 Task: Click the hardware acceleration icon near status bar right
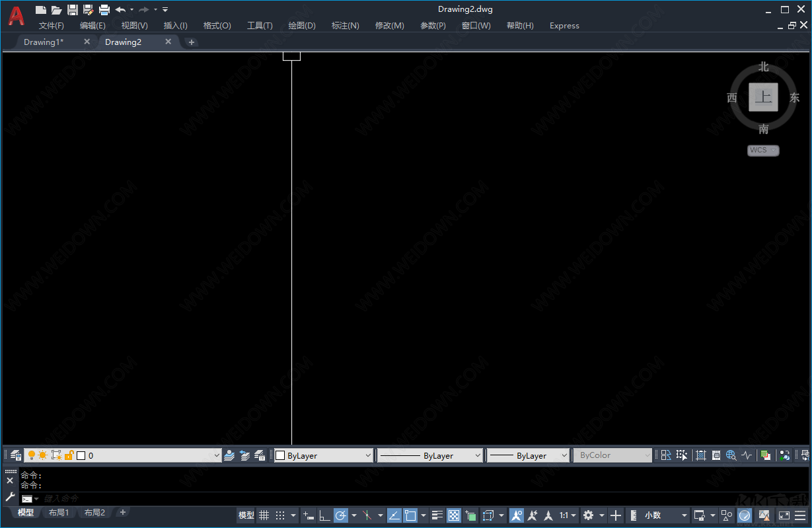[x=744, y=515]
